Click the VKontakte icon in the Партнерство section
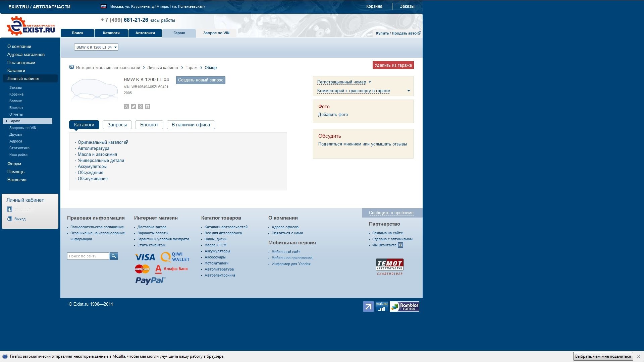 400,245
